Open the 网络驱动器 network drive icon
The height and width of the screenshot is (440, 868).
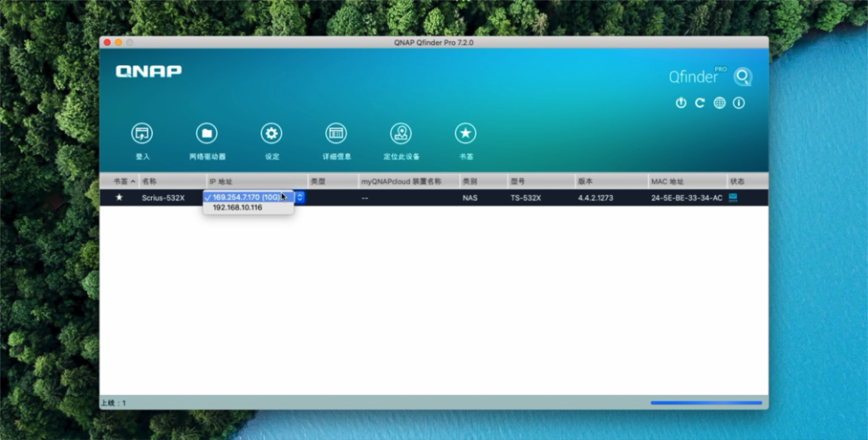coord(207,133)
